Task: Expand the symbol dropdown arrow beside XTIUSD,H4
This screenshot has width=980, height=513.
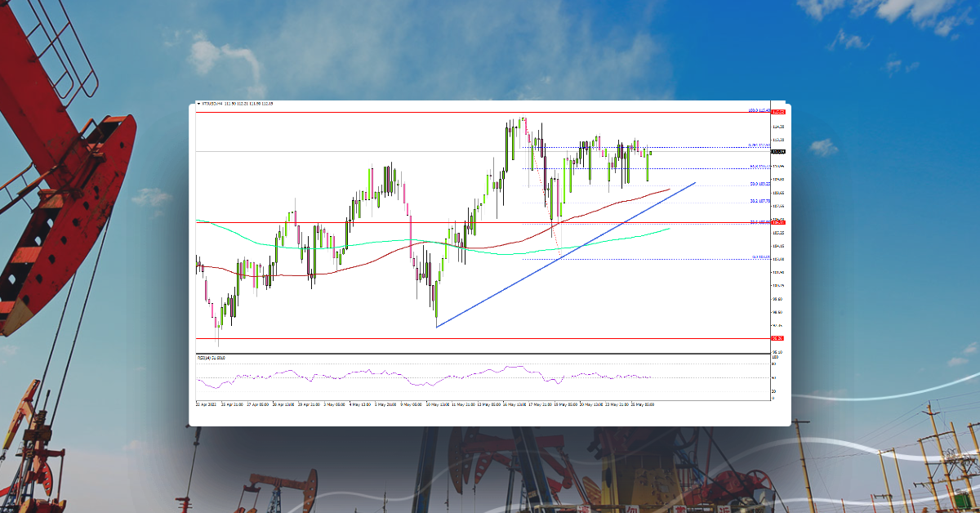Action: (x=199, y=105)
